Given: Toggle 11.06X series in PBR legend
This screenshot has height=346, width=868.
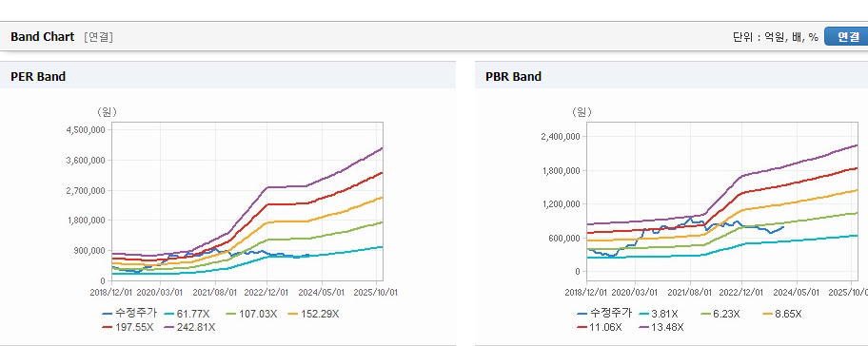Looking at the screenshot, I should [x=600, y=327].
